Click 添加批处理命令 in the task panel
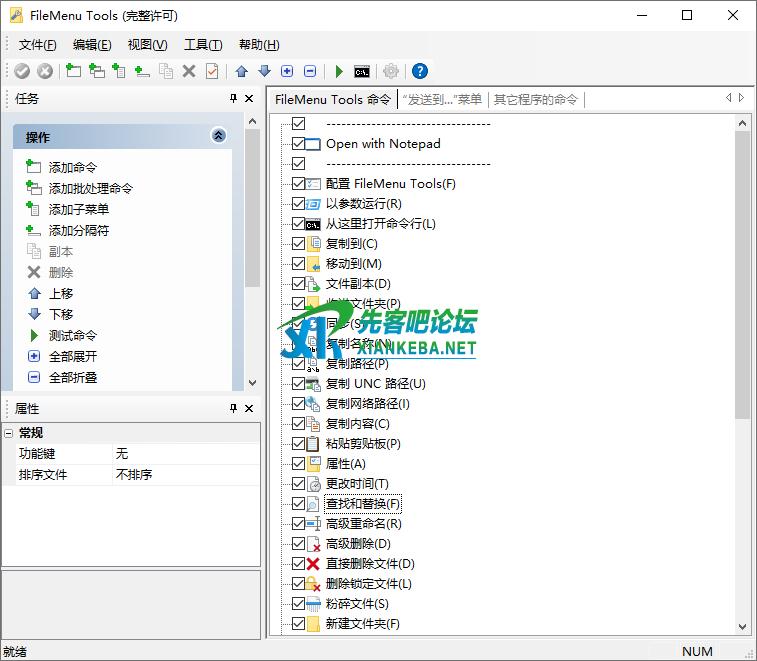This screenshot has height=661, width=757. tap(90, 188)
